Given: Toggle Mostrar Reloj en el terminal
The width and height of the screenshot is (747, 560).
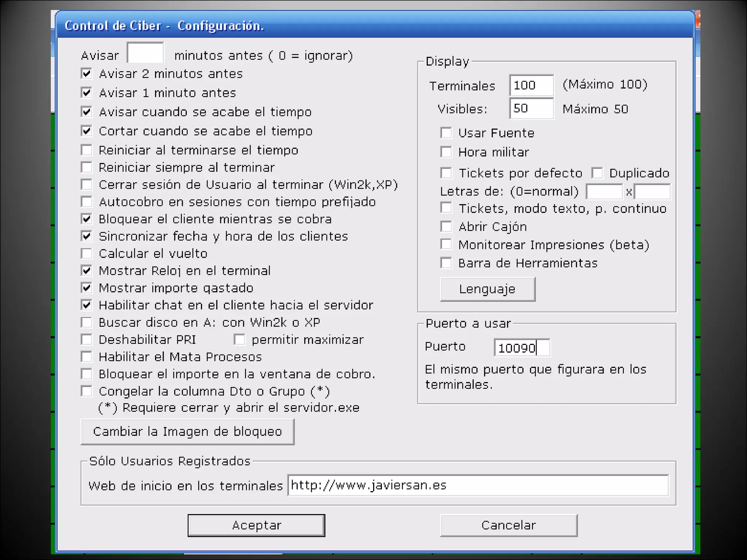Looking at the screenshot, I should 86,271.
